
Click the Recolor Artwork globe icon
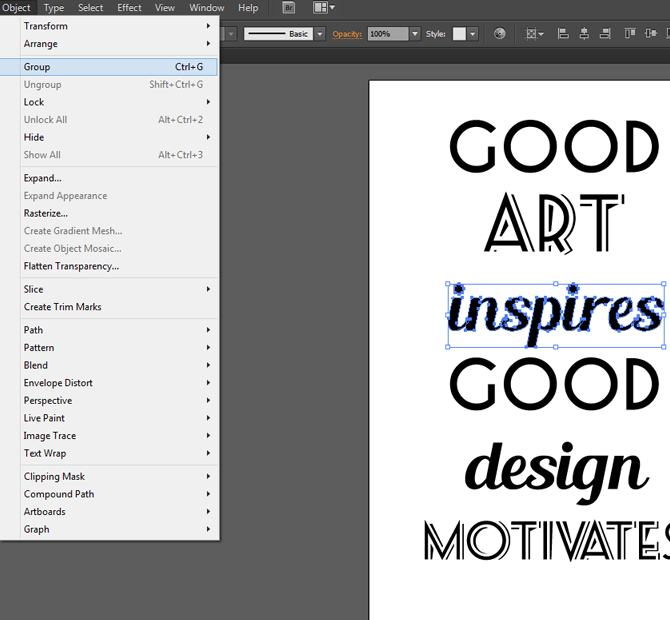pyautogui.click(x=500, y=34)
